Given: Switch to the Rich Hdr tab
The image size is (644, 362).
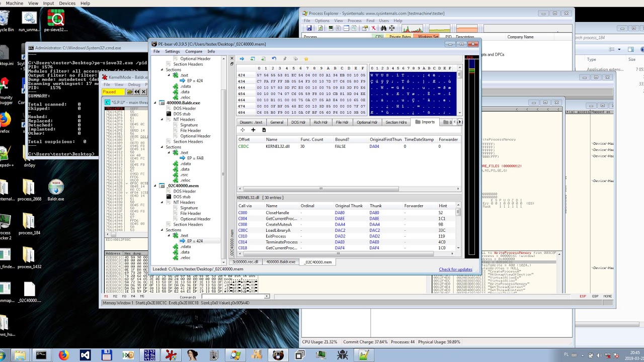Looking at the screenshot, I should pyautogui.click(x=320, y=122).
